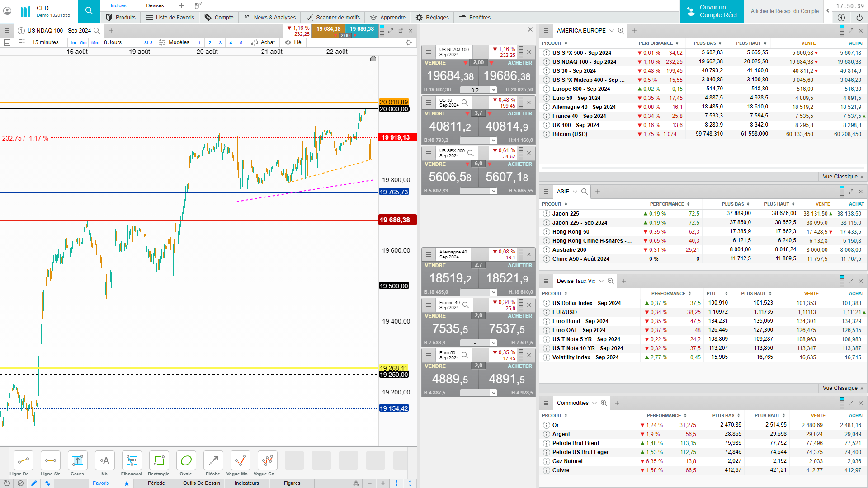
Task: Switch to the Indicateurs tab
Action: click(247, 483)
